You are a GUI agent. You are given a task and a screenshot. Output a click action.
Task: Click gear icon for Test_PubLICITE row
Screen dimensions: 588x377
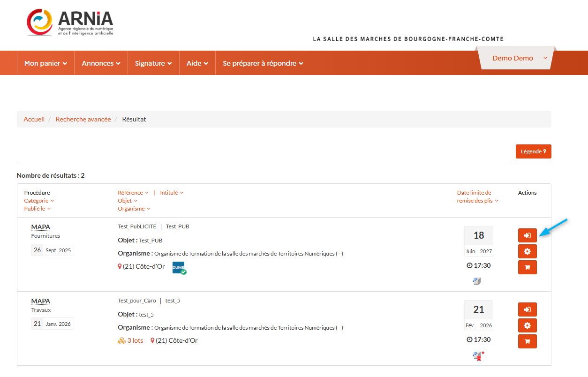pos(527,251)
